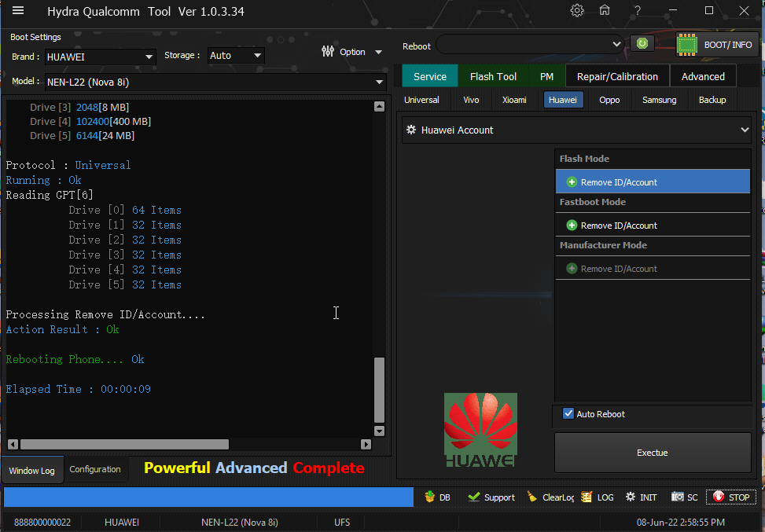Click the UFS status bar entry
Viewport: 765px width, 532px height.
click(342, 523)
